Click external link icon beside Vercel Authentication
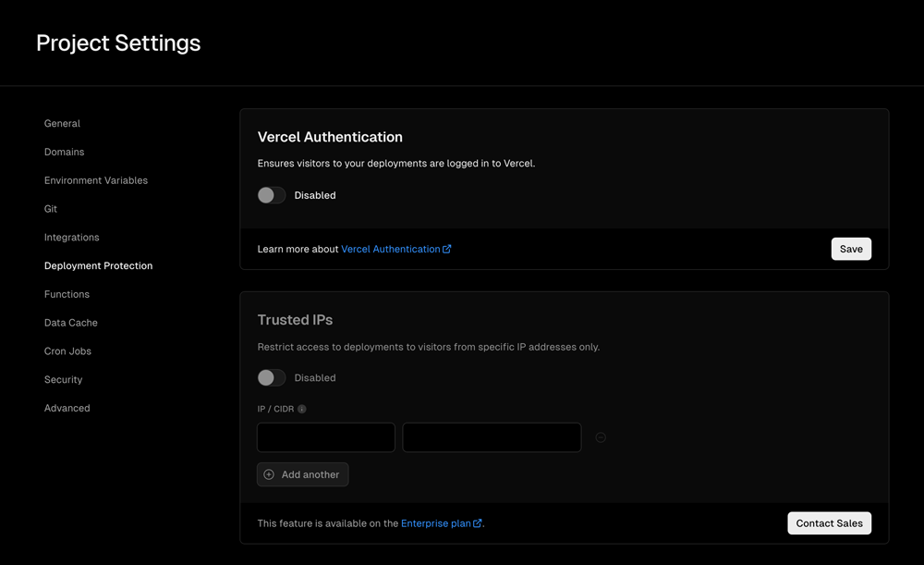This screenshot has width=924, height=565. [x=446, y=249]
